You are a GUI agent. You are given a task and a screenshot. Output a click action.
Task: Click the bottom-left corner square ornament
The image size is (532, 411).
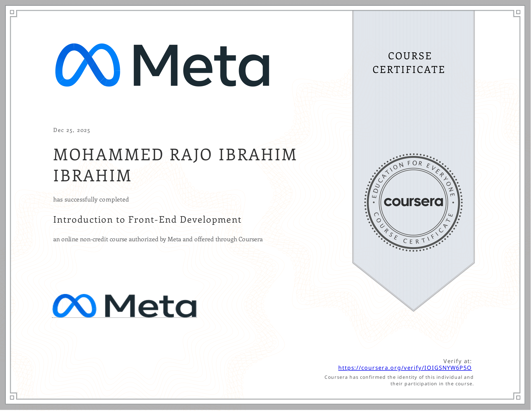pos(12,397)
